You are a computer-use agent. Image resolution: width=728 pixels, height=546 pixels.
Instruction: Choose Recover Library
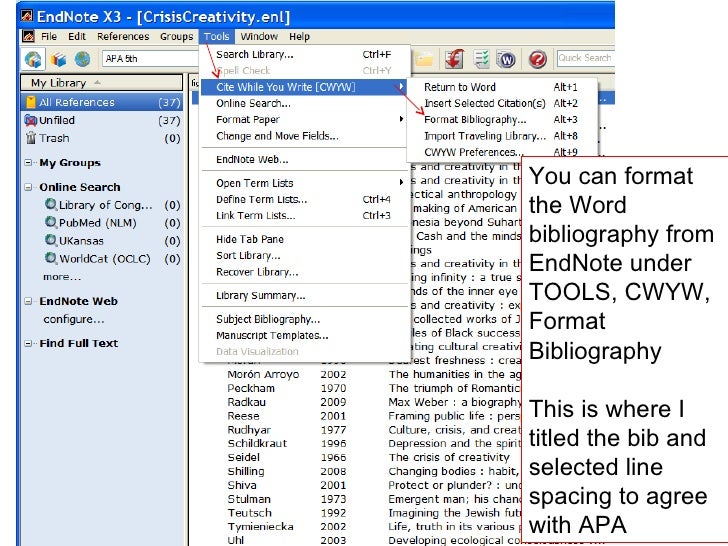click(303, 272)
